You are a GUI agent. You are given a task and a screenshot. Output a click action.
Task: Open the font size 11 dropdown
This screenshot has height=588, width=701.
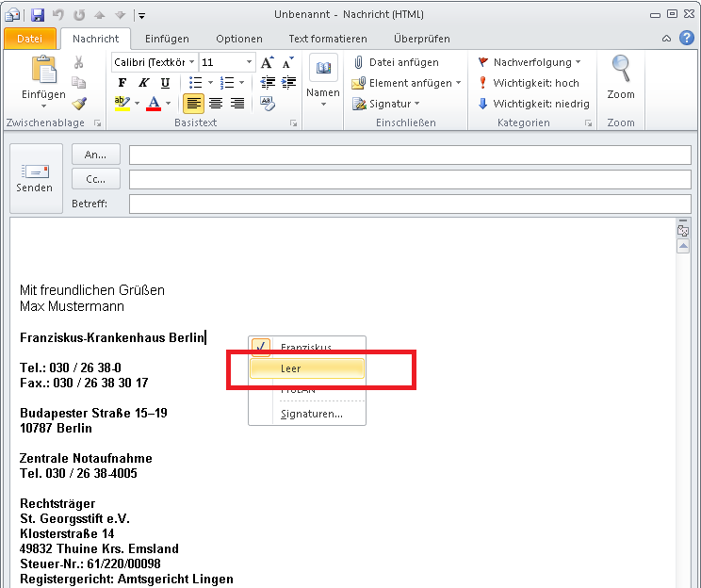pos(249,62)
